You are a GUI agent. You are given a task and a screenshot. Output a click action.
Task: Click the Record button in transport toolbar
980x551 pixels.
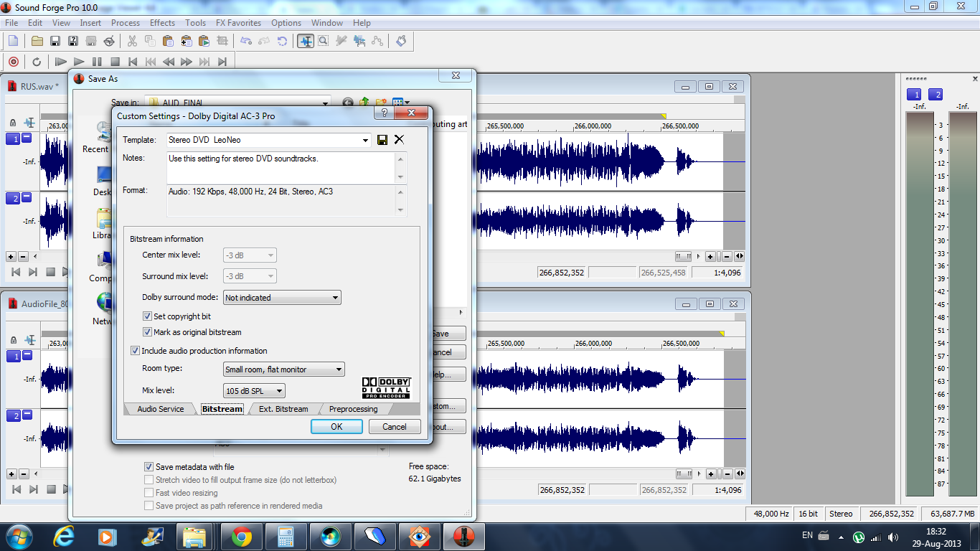pyautogui.click(x=13, y=62)
